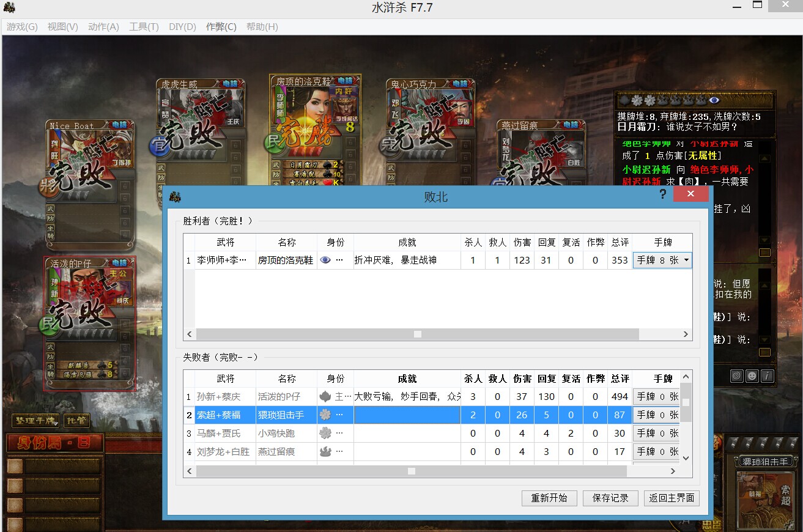Click left arrow of winners table scrollbar

[190, 334]
